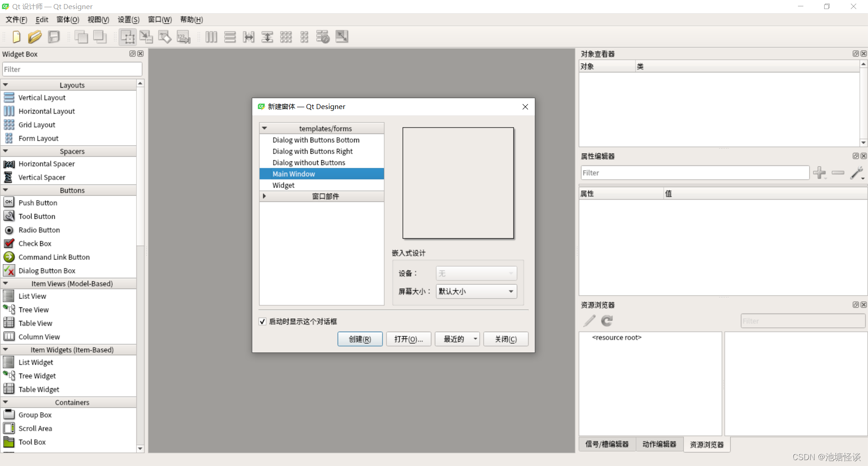Click the edit resources pencil icon
The image size is (868, 466).
point(589,321)
